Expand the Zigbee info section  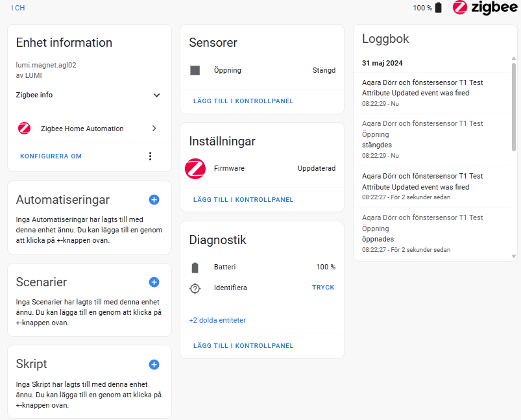89,95
